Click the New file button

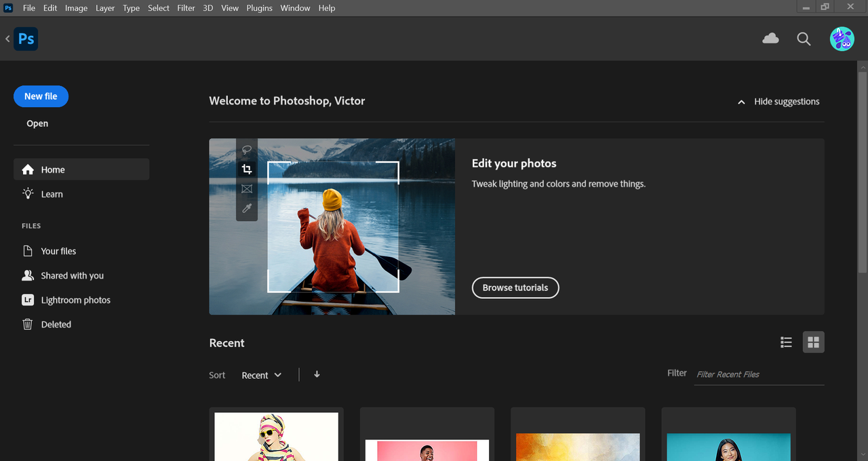41,96
